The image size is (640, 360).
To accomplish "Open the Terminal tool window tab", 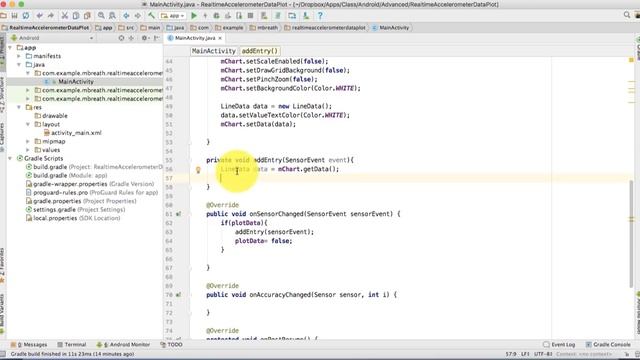I will (x=72, y=345).
